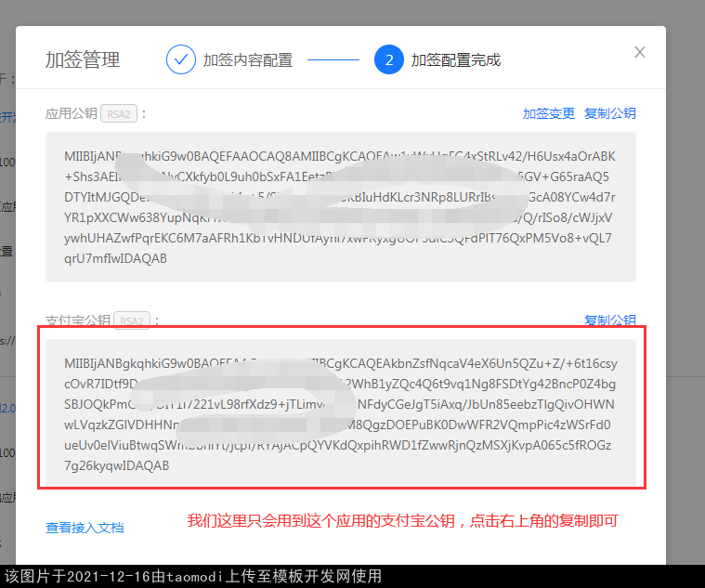The width and height of the screenshot is (705, 588).
Task: Close the 加签管理 dialog with X
Action: [x=639, y=53]
